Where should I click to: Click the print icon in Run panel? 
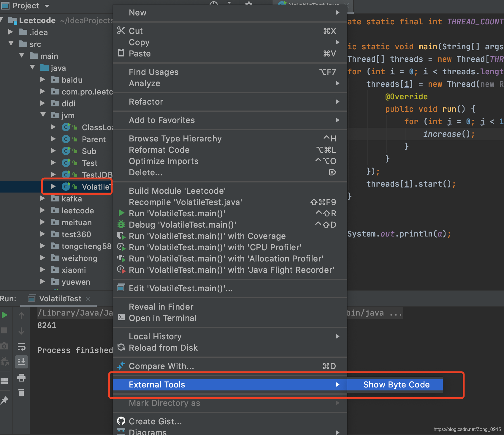point(21,378)
